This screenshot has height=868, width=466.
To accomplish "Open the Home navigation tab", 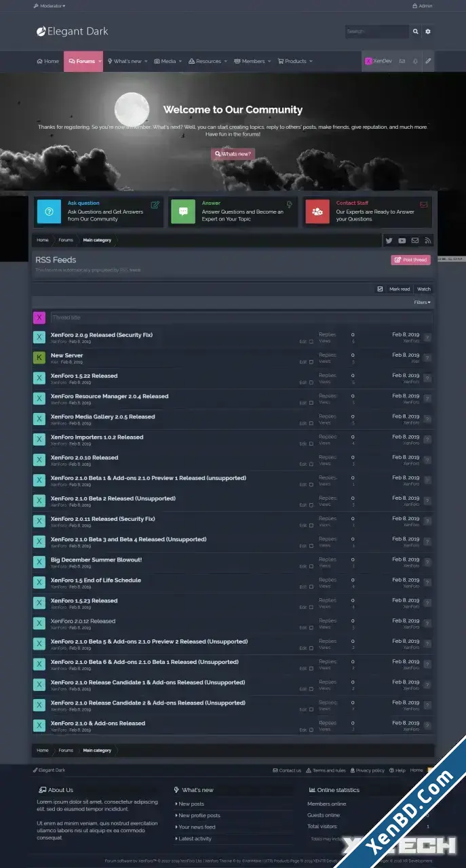I will [x=47, y=61].
